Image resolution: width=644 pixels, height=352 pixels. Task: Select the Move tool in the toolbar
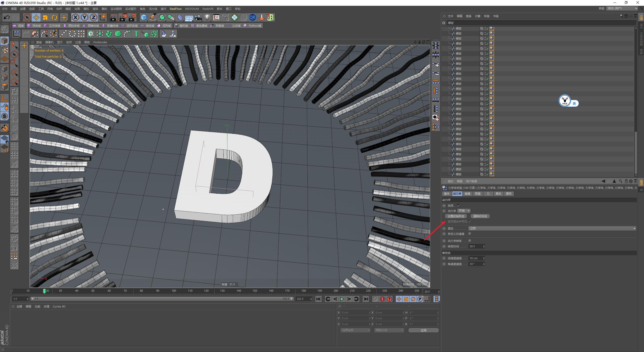36,17
